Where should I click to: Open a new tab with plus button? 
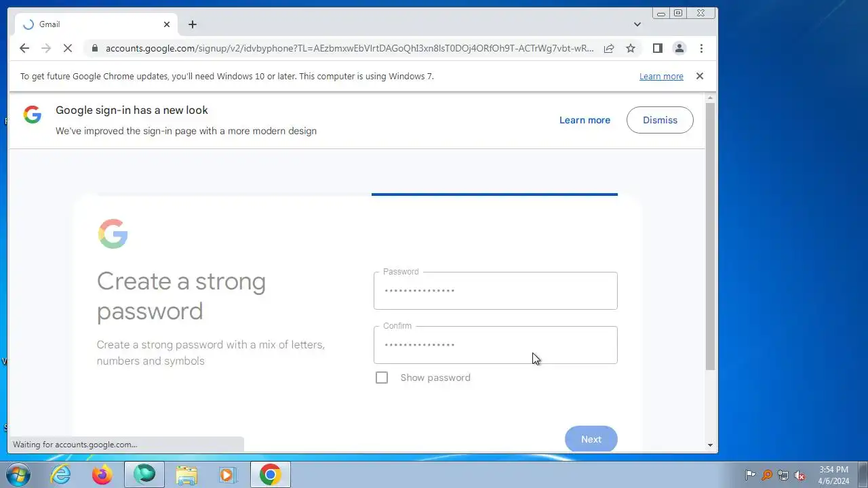pos(193,24)
